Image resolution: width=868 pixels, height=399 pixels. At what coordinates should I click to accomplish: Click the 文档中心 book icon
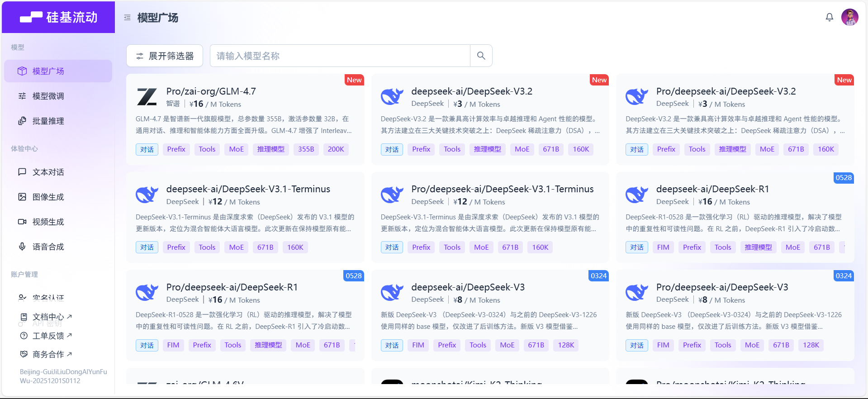(24, 317)
